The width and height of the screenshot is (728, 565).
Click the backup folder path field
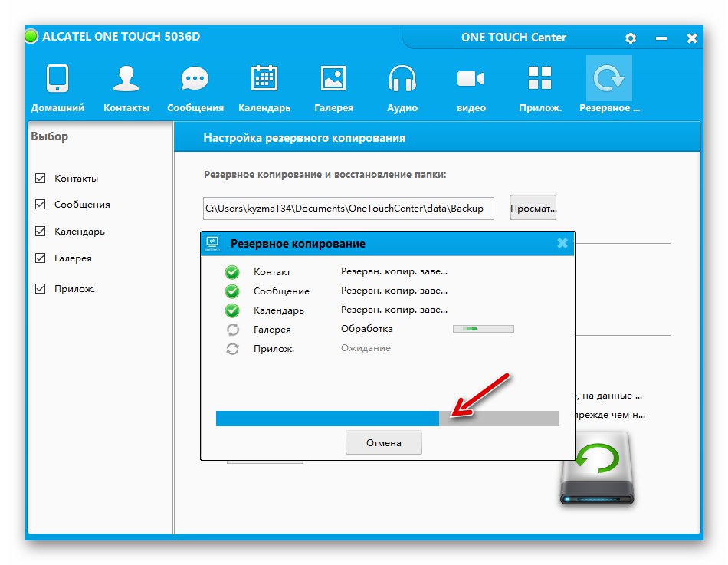(x=348, y=209)
